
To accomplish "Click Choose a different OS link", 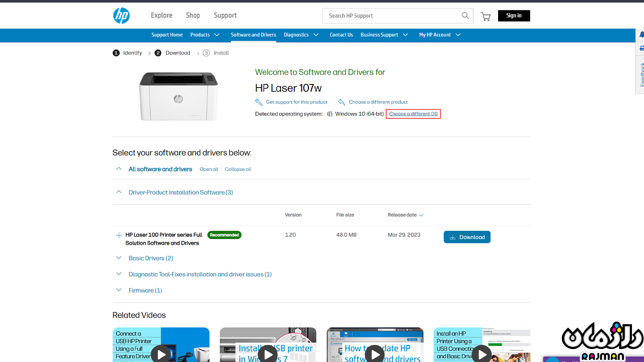I will (x=413, y=114).
